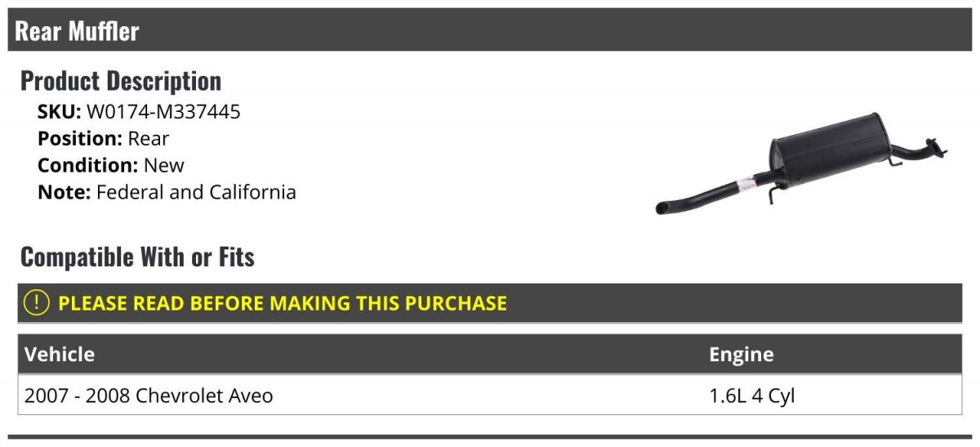Screen dimensions: 980x447
Task: Open the PLEASE READ BEFORE MAKING THIS PURCHASE notice
Action: tap(283, 303)
